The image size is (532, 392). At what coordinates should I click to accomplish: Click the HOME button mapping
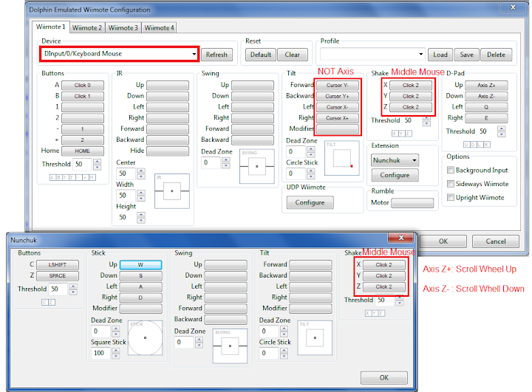pyautogui.click(x=83, y=151)
